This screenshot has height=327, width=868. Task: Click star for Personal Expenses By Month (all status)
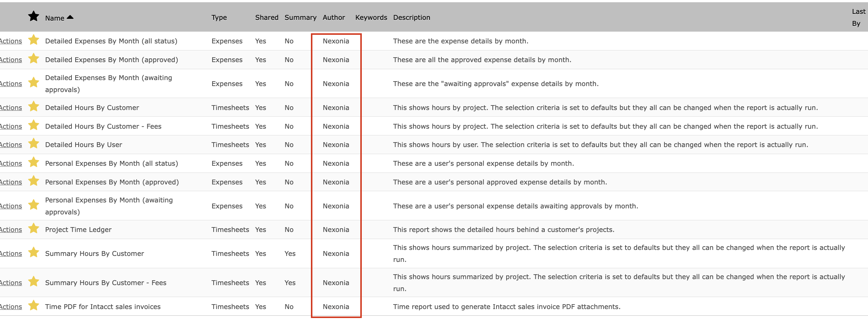34,162
